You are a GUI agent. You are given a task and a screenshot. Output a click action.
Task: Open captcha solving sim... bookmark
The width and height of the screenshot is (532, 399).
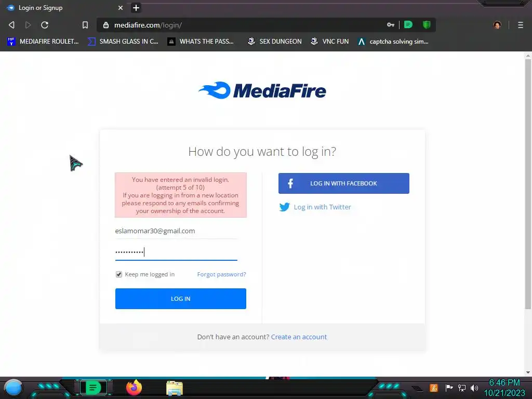click(x=393, y=42)
